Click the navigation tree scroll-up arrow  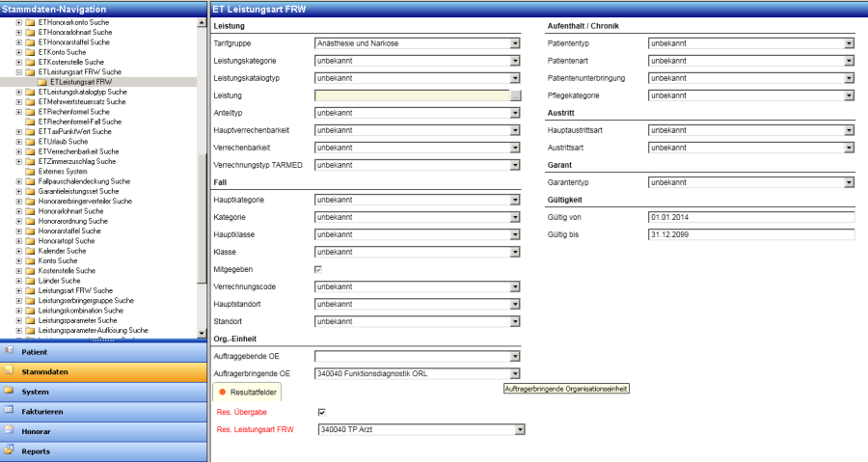point(202,23)
